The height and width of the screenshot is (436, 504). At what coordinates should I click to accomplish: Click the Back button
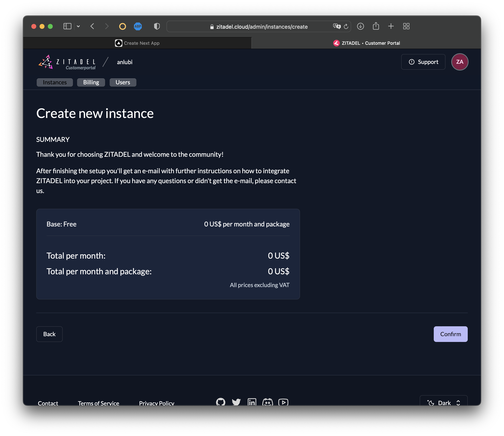[x=49, y=334]
